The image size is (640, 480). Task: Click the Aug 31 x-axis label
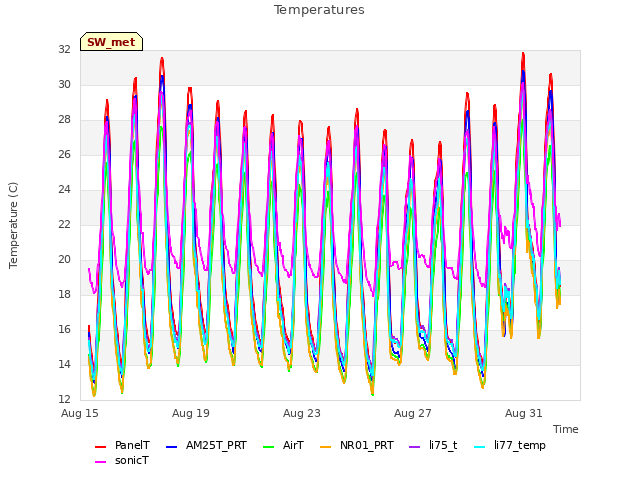[x=524, y=413]
